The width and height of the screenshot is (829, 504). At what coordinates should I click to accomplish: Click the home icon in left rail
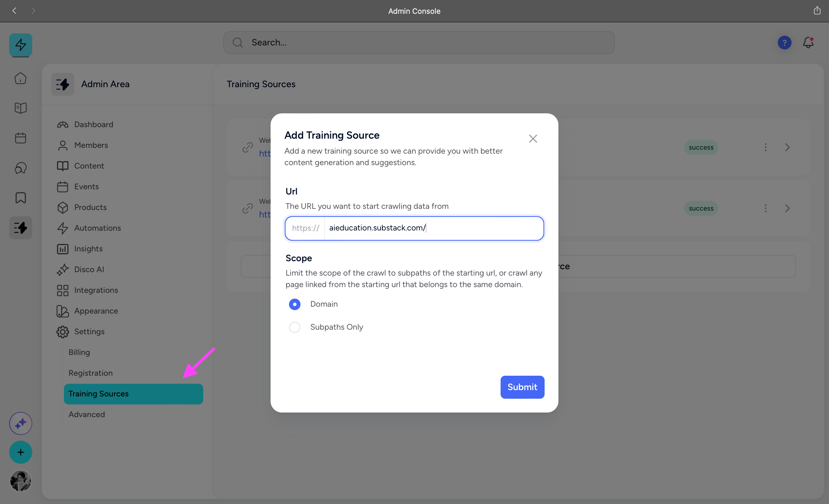[20, 78]
